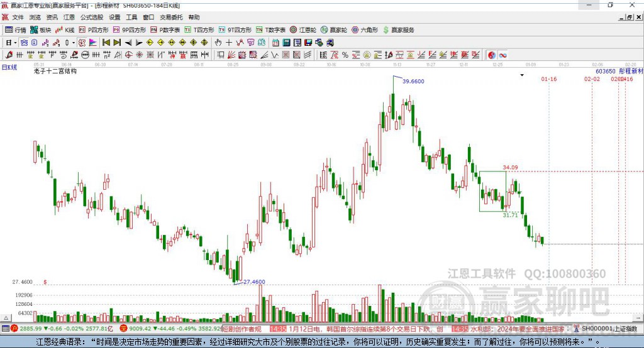644x348 pixels.
Task: Select the crosshair cursor tool
Action: (229, 43)
